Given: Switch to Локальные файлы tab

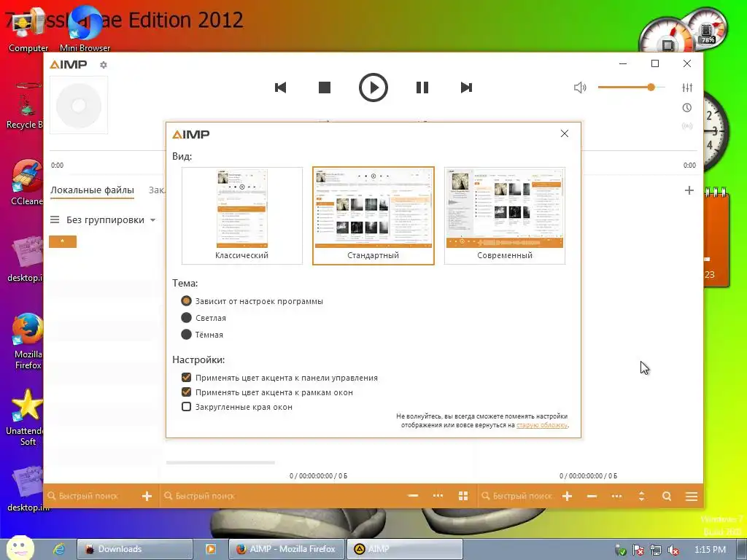Looking at the screenshot, I should (x=92, y=190).
